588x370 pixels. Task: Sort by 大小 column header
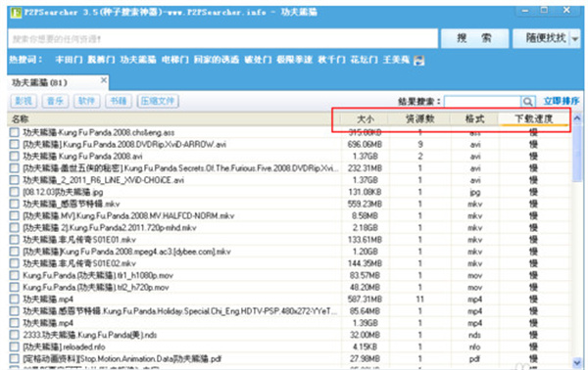pos(366,119)
